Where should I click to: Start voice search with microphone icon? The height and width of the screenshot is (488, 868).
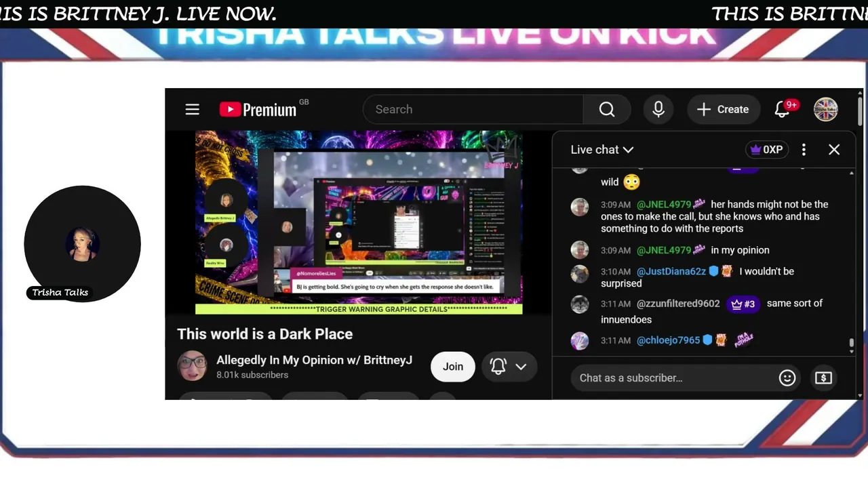coord(658,109)
